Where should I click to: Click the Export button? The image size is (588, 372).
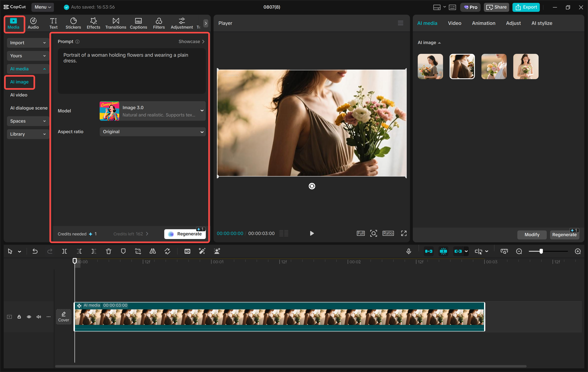(526, 7)
